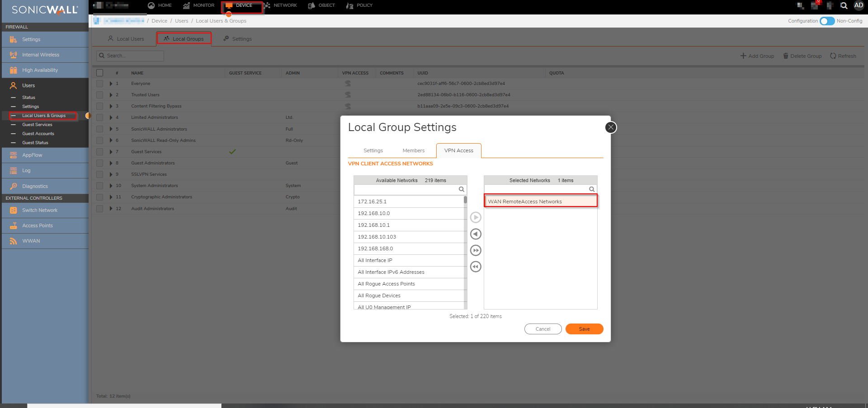Open the NETWORK top menu
The image size is (868, 408).
[x=285, y=5]
